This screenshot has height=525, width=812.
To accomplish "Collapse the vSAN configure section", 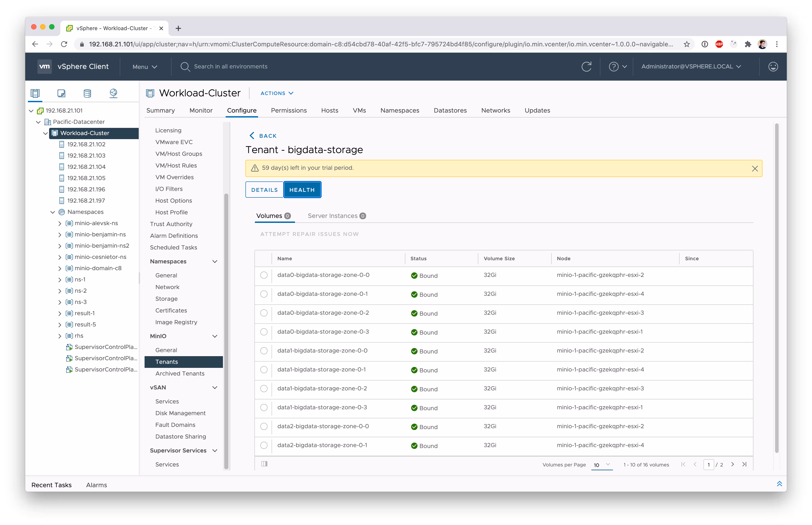I will [x=215, y=388].
